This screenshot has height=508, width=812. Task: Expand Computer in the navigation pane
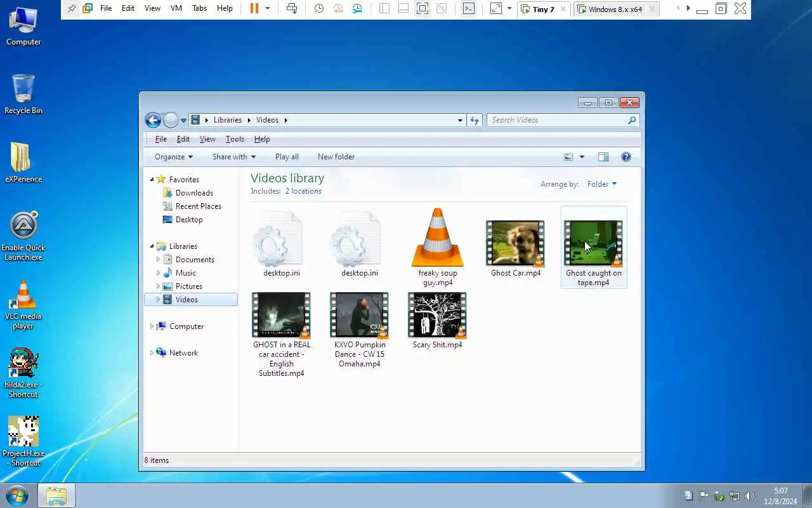[152, 326]
